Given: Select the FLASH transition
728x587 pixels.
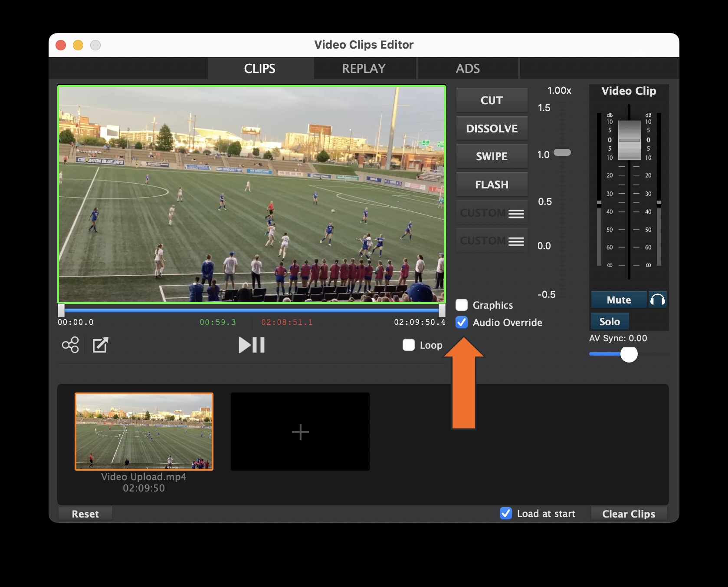Looking at the screenshot, I should [x=492, y=185].
